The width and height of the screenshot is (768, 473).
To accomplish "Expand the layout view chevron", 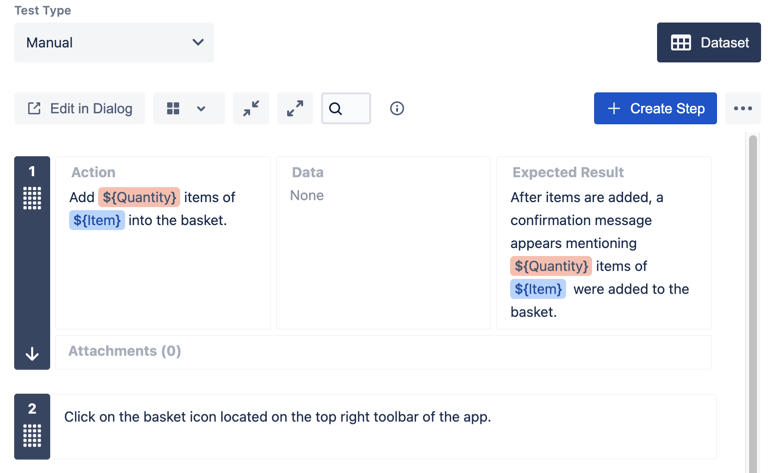I will point(201,108).
